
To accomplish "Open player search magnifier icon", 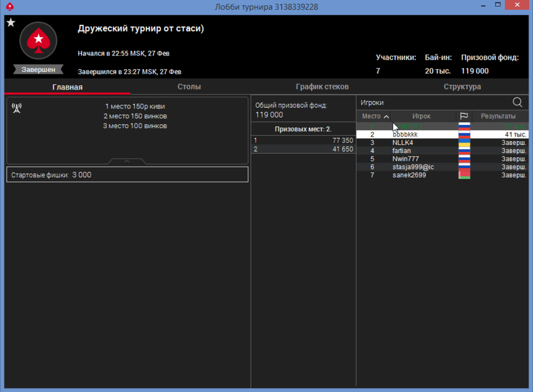I will pos(517,103).
